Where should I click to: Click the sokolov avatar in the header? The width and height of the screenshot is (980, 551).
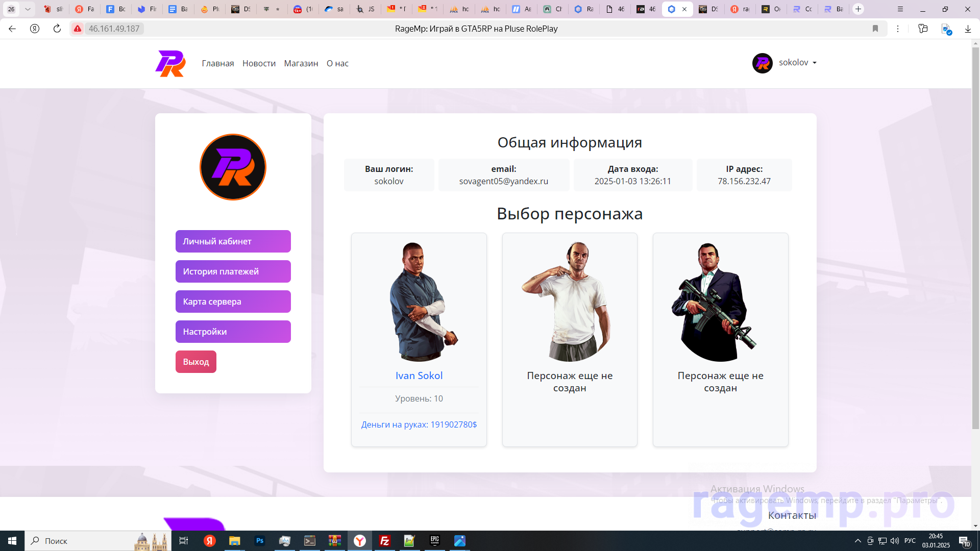[x=763, y=63]
